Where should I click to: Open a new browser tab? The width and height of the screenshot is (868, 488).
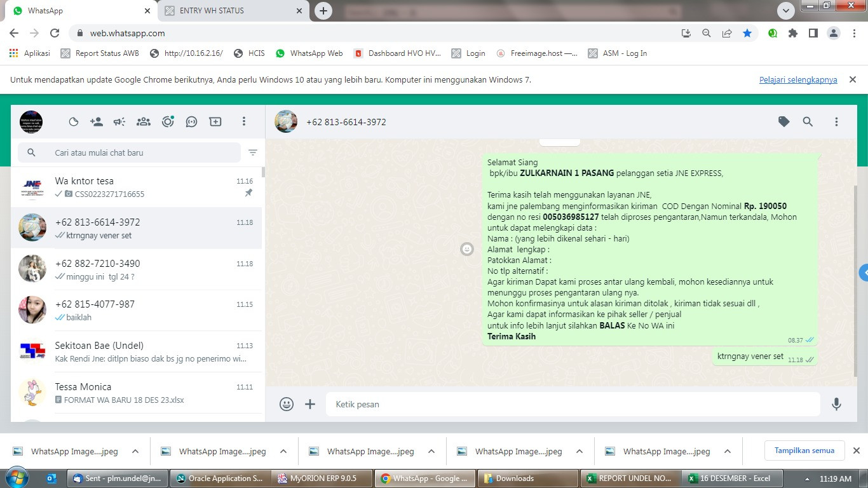click(323, 11)
